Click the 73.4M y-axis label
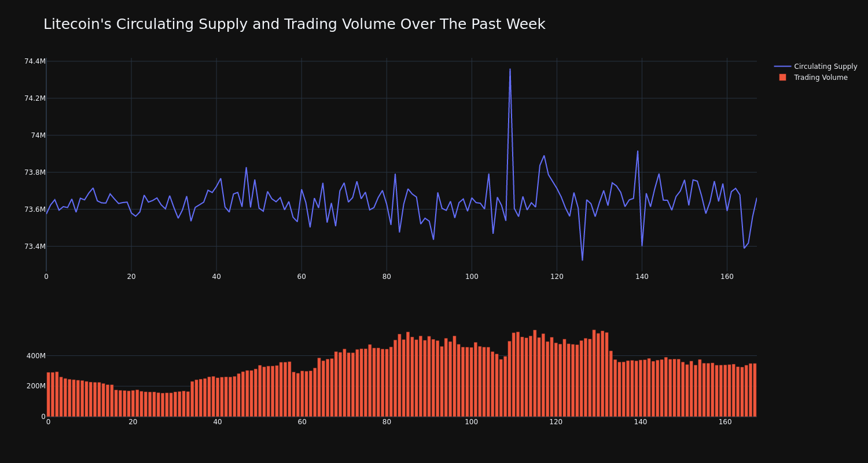Screen dimensions: 868x463 point(35,247)
